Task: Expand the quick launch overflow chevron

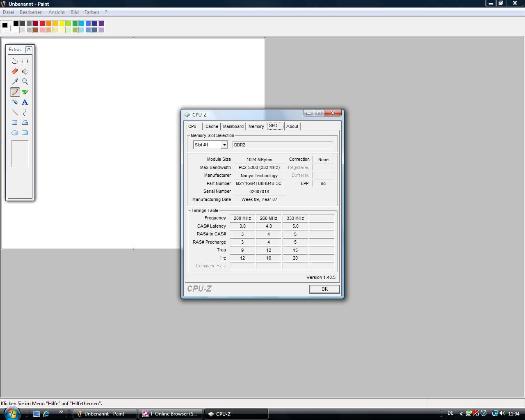Action: tap(61, 412)
